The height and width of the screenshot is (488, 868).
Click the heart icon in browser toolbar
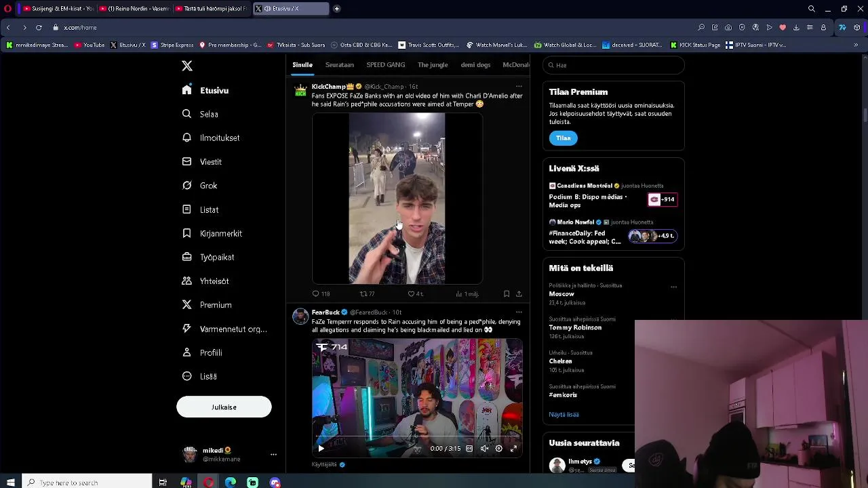coord(783,27)
